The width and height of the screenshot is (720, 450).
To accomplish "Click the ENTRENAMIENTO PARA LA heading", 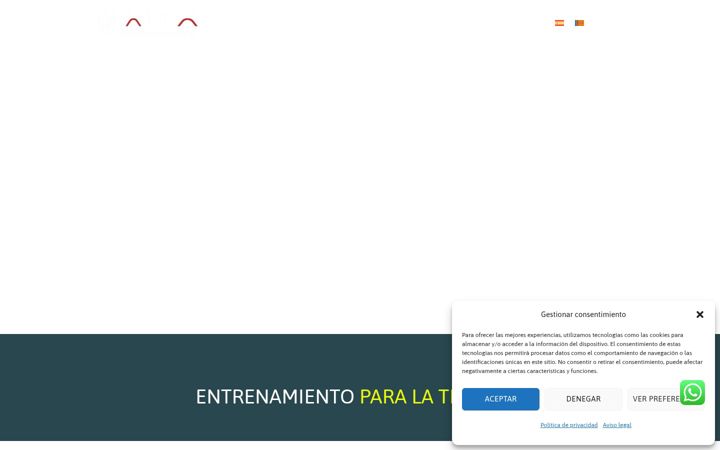I will point(324,397).
